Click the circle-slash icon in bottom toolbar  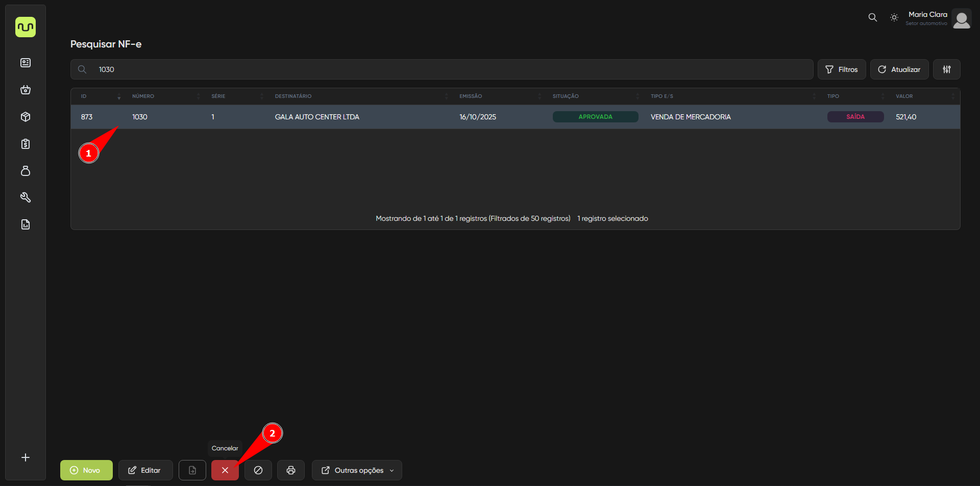tap(258, 470)
